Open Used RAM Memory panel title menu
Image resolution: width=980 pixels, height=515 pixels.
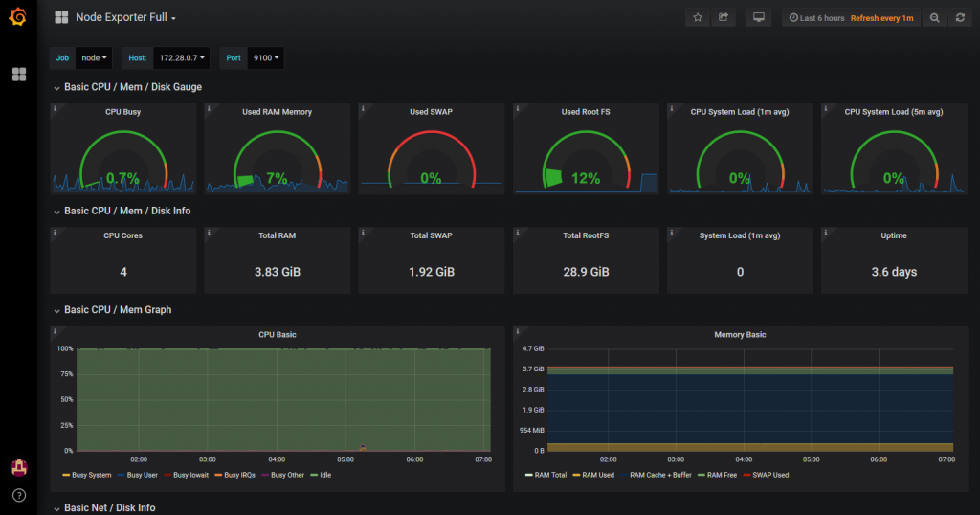tap(277, 112)
